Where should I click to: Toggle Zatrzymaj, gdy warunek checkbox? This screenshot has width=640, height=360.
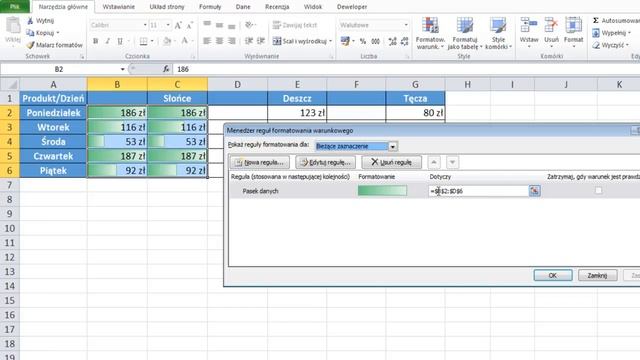598,190
